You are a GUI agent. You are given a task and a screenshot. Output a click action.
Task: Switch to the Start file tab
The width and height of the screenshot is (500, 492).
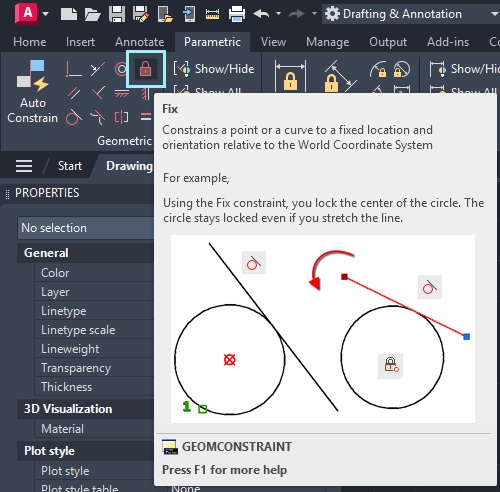click(70, 166)
